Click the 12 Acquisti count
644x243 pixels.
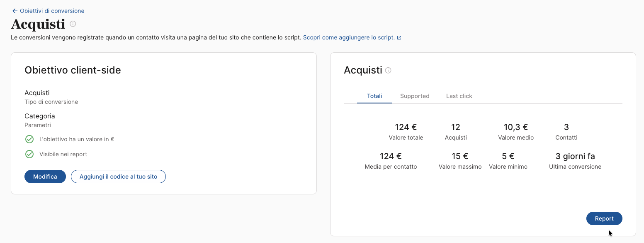tap(456, 132)
